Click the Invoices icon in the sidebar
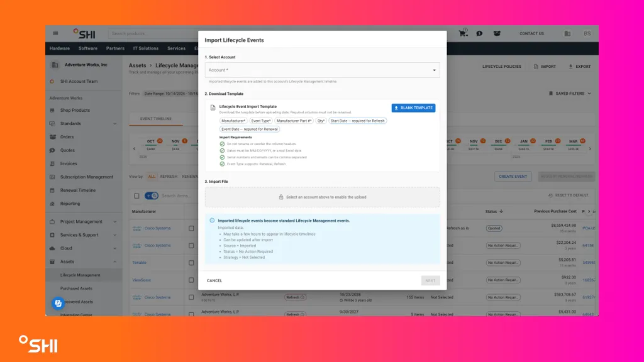The width and height of the screenshot is (644, 362). (52, 164)
